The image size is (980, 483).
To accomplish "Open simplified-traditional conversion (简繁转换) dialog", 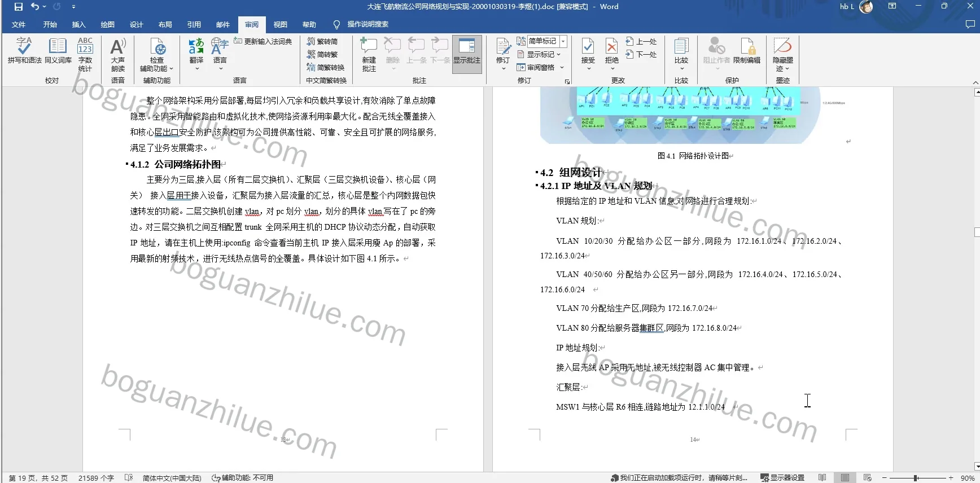I will [326, 67].
